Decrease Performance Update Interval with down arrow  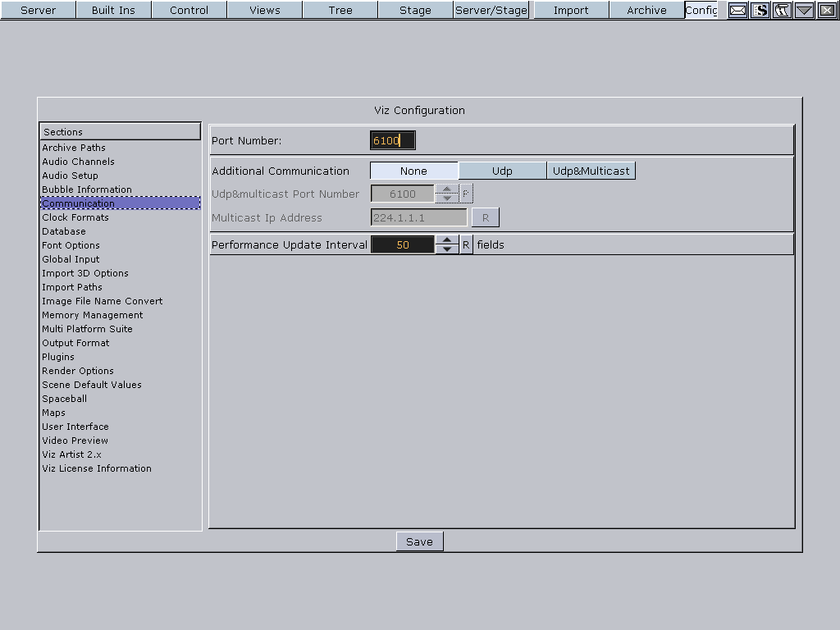(446, 249)
